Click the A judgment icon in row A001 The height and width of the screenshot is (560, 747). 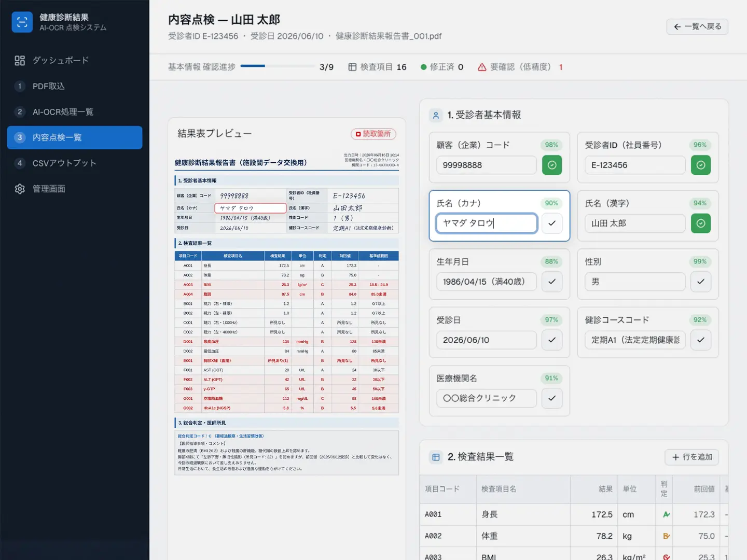[x=667, y=514]
